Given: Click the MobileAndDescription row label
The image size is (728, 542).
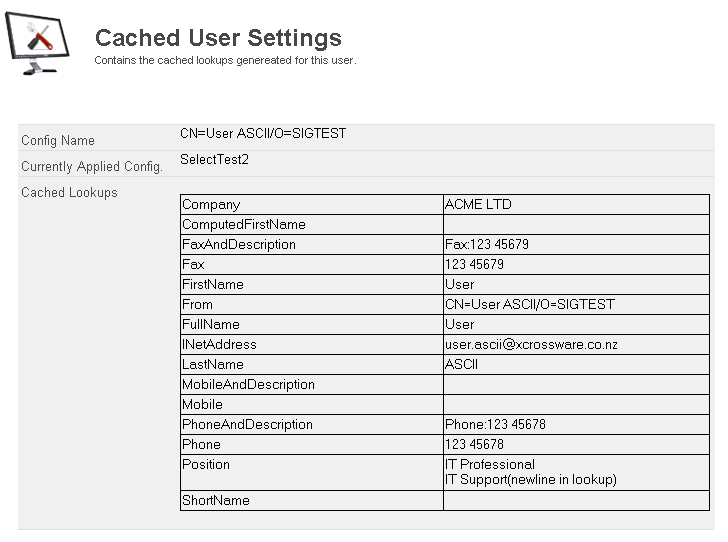Looking at the screenshot, I should pos(248,385).
